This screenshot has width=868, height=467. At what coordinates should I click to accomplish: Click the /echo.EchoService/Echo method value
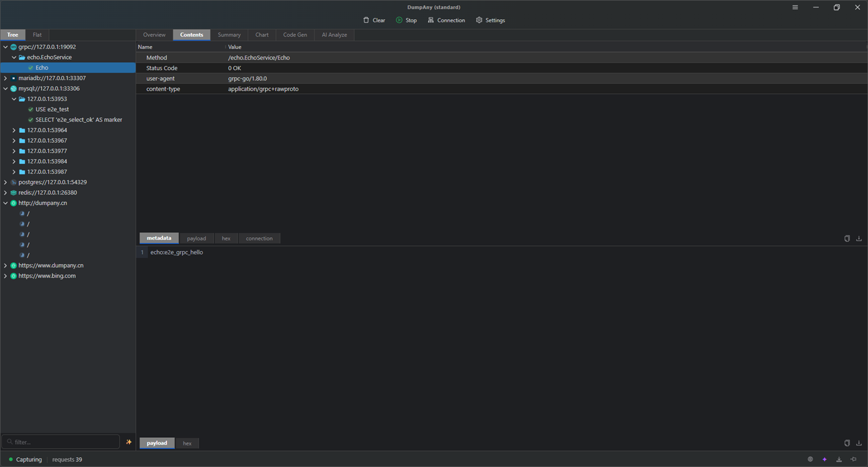pyautogui.click(x=259, y=58)
